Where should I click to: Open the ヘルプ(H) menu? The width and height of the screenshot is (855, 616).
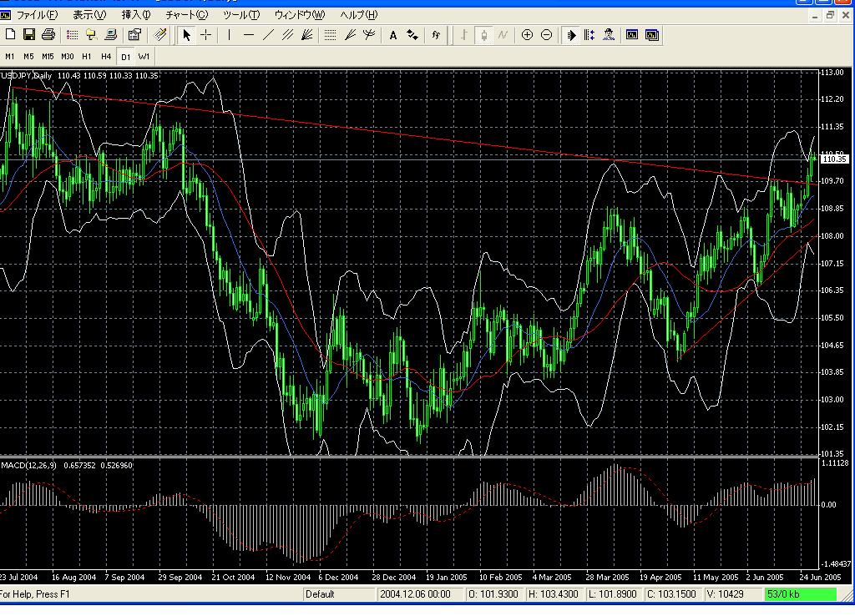tap(358, 15)
